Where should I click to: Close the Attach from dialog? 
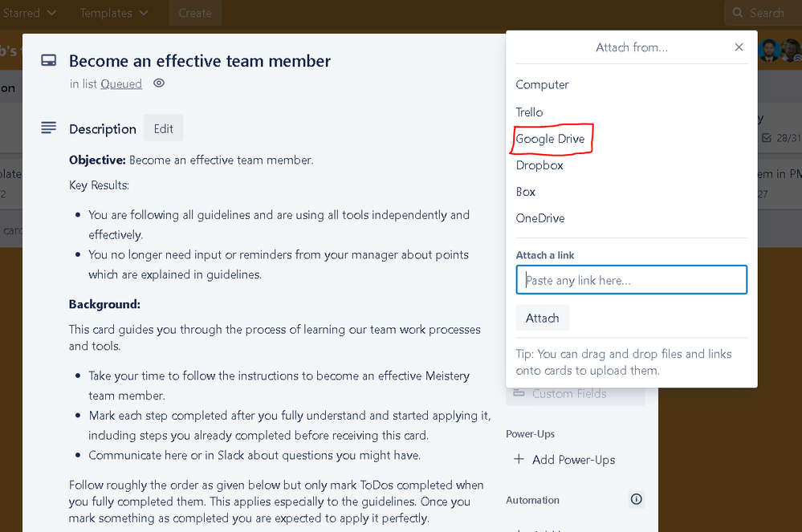739,47
